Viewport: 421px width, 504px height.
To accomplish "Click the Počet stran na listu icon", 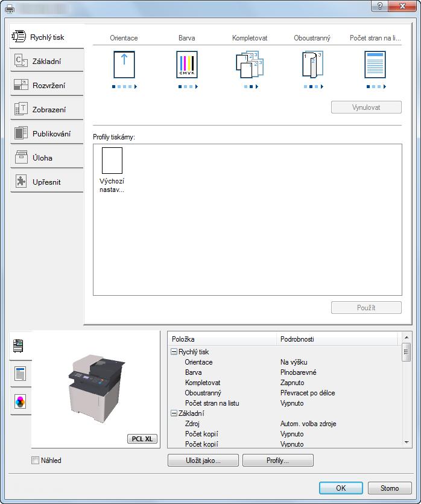I will tap(375, 65).
